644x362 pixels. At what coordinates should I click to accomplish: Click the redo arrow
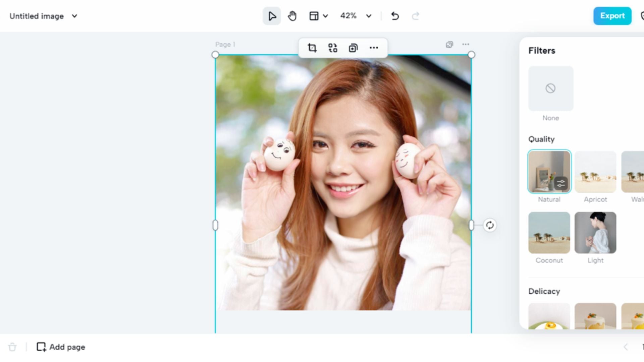point(415,16)
